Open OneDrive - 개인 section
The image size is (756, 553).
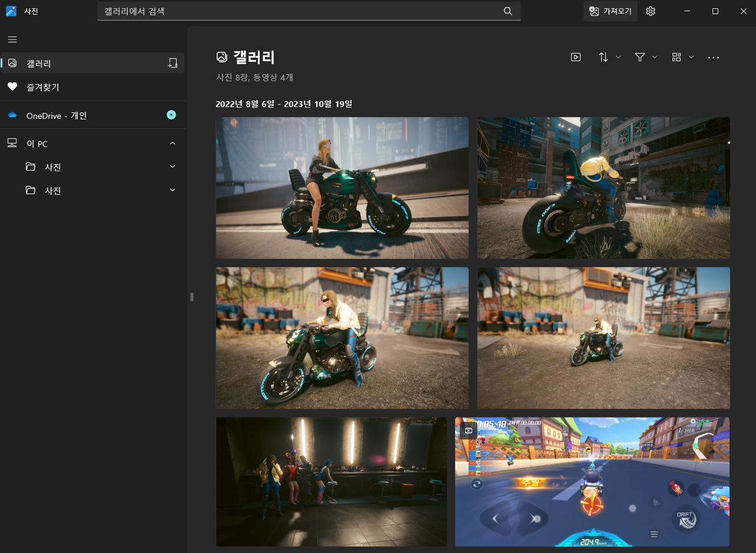(x=93, y=115)
